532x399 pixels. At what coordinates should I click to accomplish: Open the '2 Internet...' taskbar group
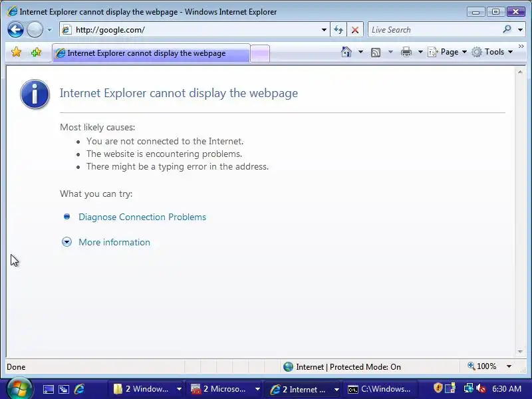303,389
